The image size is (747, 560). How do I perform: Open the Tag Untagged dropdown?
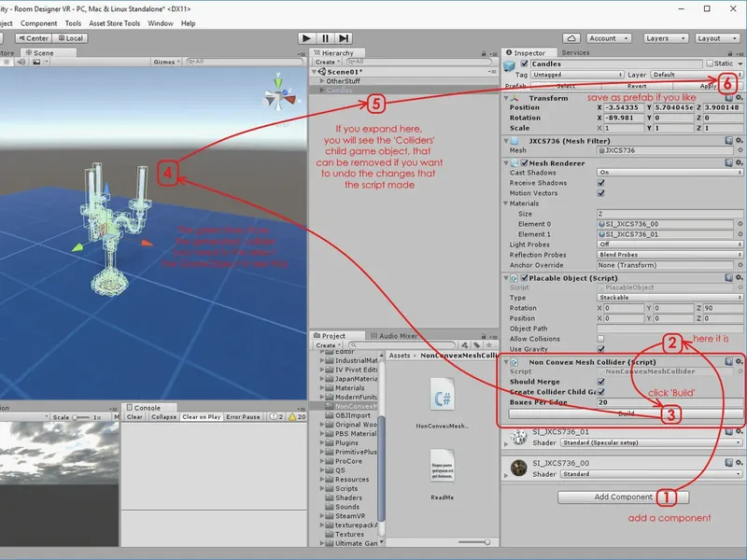[x=577, y=75]
